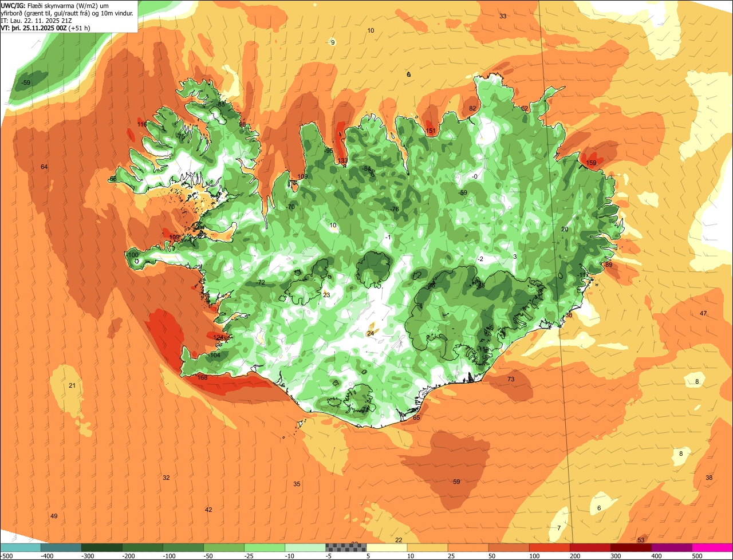Click the value 23 near the western glacier
Screen dimensions: 733x560
pyautogui.click(x=326, y=295)
